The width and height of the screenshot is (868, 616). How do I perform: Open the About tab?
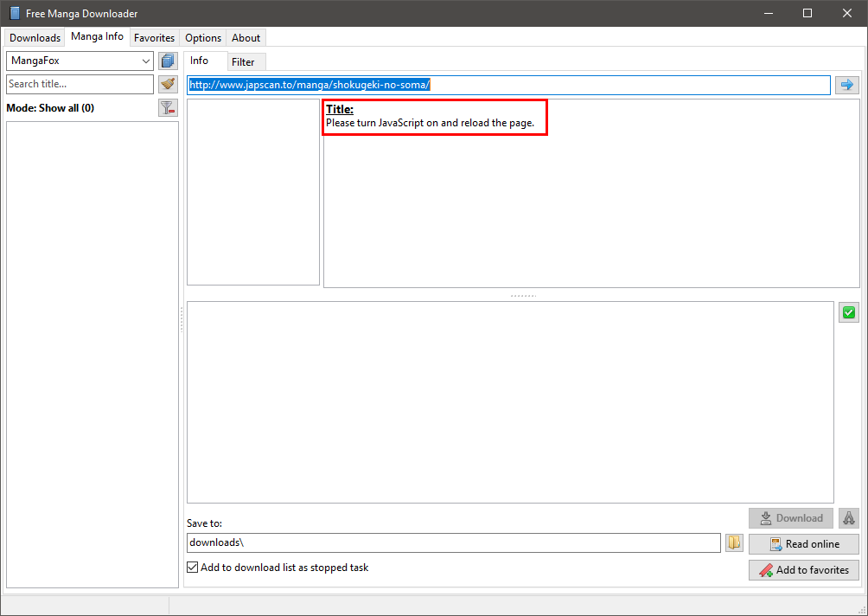(246, 38)
